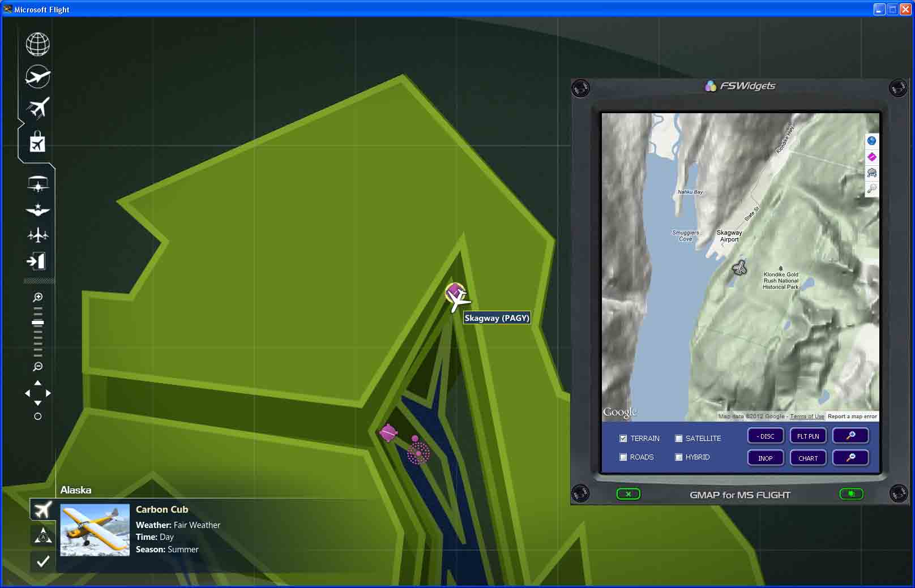The width and height of the screenshot is (915, 588).
Task: Click the Klondike Gold Rush National Historical Park label
Action: pyautogui.click(x=781, y=281)
